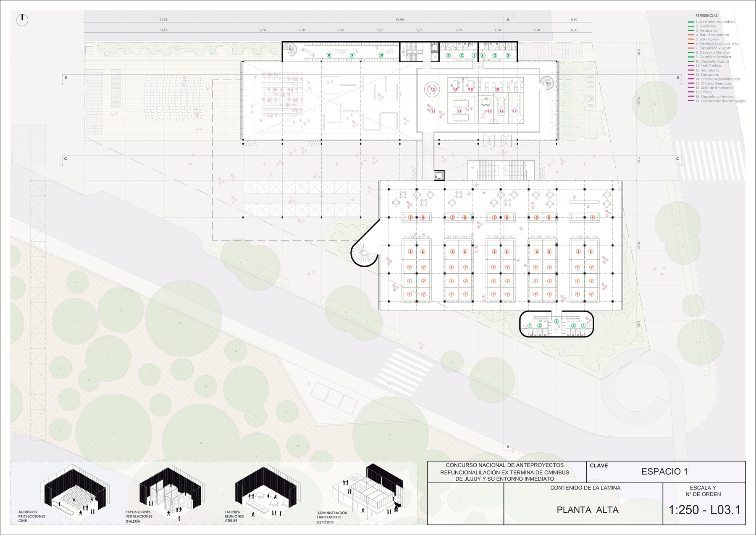Click the magenta line beside Laboratorio Bromatología
The height and width of the screenshot is (535, 756).
691,101
